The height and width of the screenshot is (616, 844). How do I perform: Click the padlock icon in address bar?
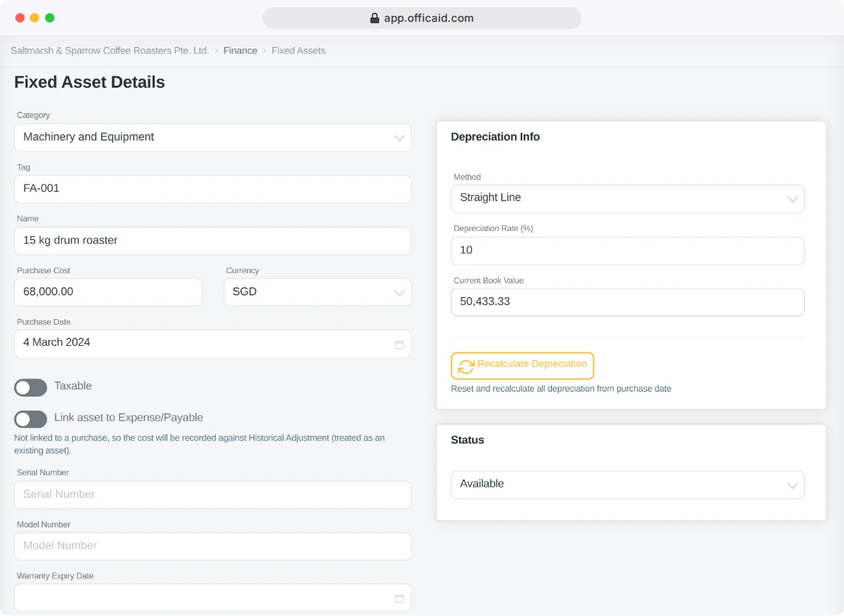click(375, 18)
